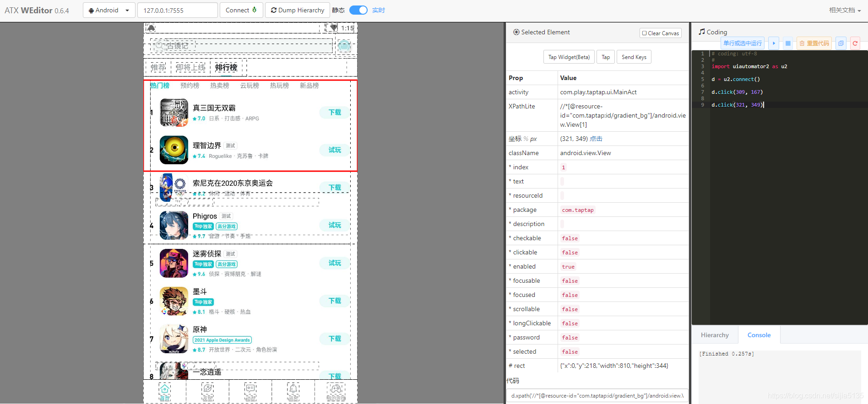Click the XPathLite value text

(x=623, y=115)
